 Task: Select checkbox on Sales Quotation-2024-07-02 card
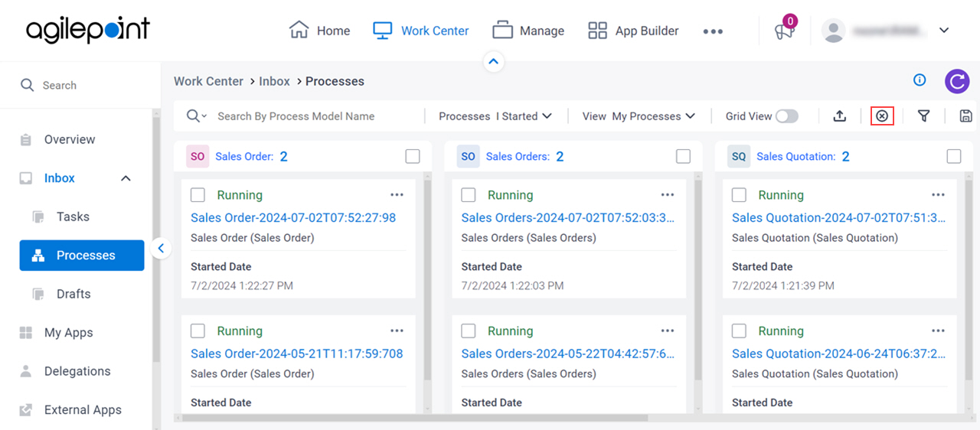click(739, 195)
